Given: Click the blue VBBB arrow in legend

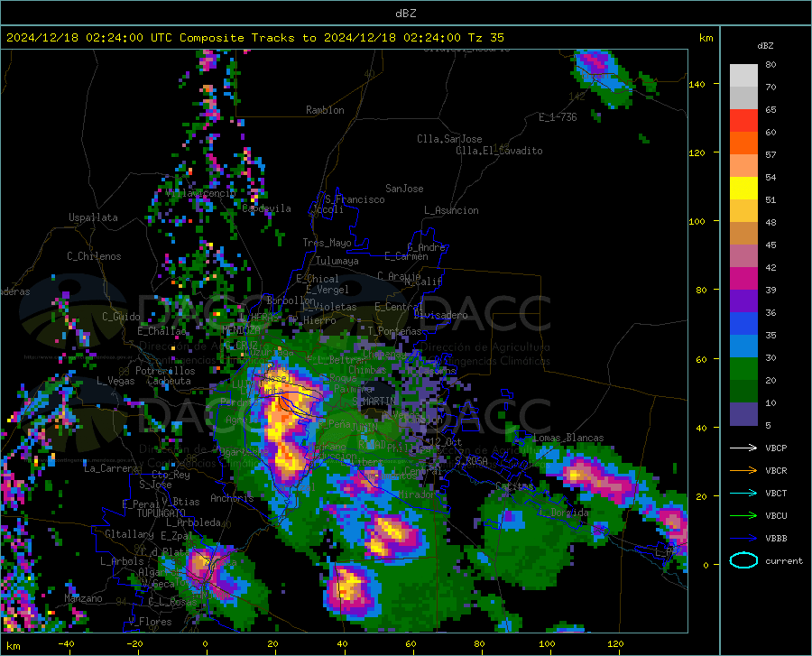Looking at the screenshot, I should coord(743,539).
